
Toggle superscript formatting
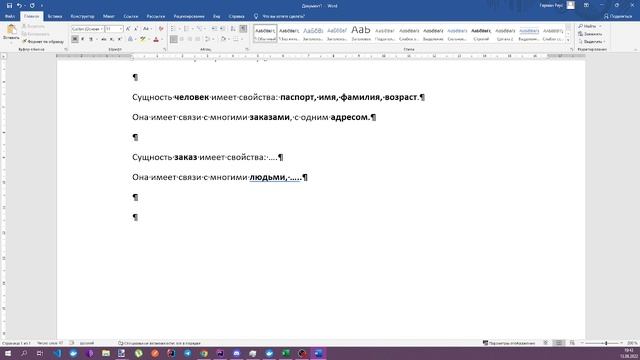(x=119, y=39)
